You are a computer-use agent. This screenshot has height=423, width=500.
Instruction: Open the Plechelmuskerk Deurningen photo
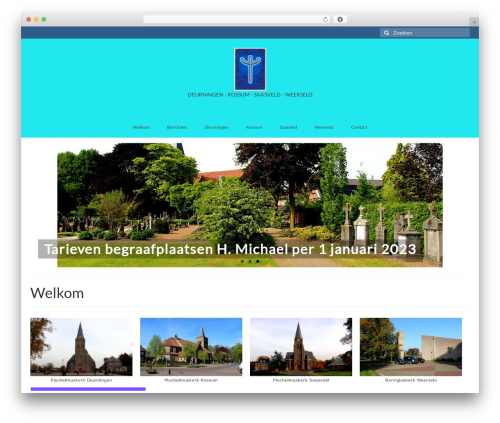pos(81,347)
